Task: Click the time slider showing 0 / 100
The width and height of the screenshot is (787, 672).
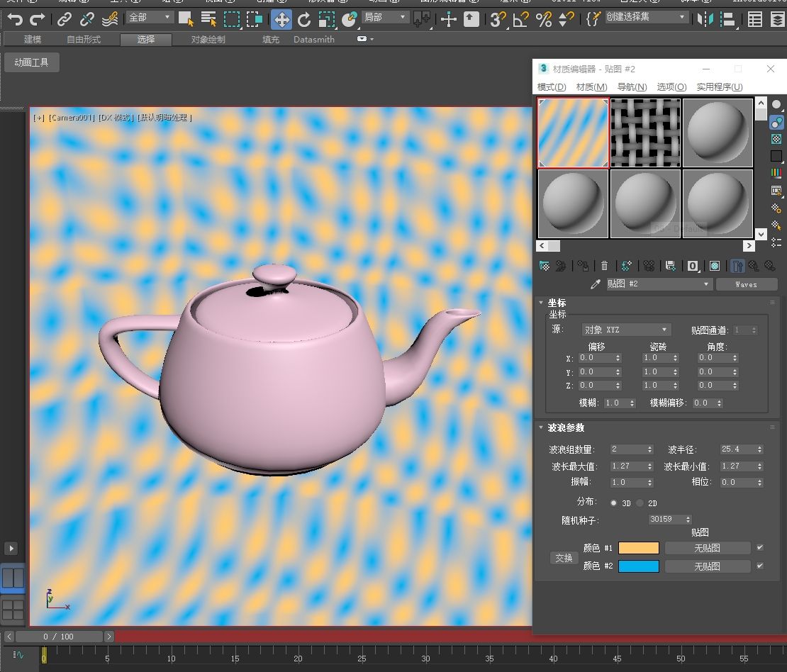Action: point(59,637)
